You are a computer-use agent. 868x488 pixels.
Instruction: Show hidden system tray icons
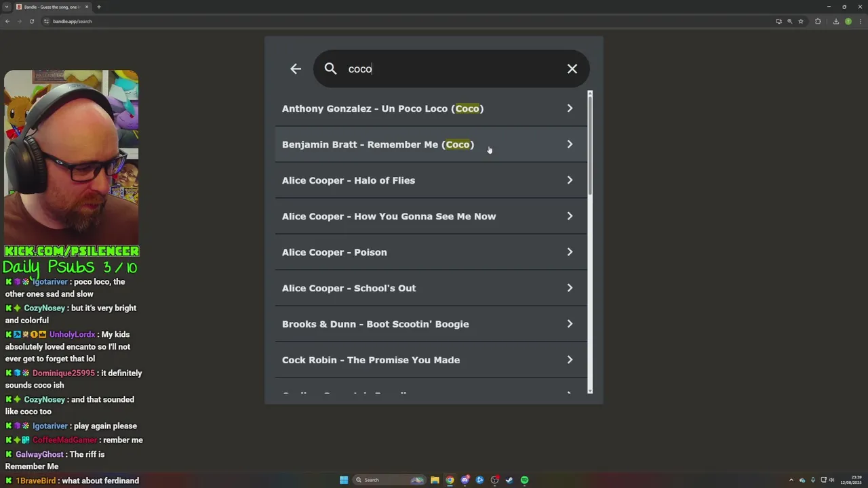click(791, 480)
